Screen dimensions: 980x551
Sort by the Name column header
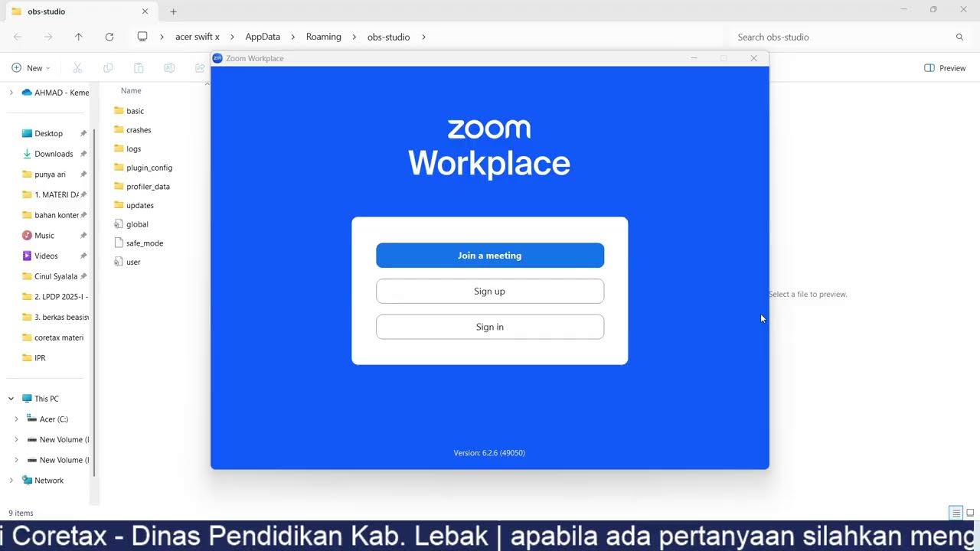pyautogui.click(x=131, y=90)
